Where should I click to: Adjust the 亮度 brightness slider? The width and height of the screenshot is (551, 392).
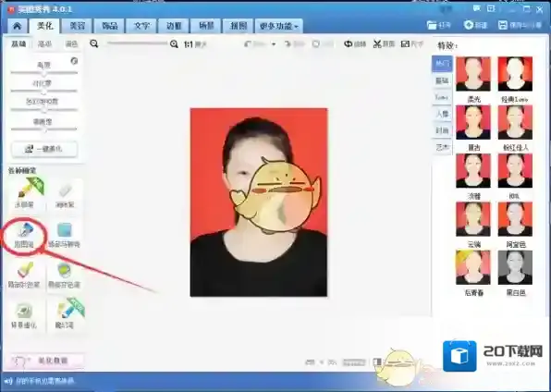(44, 73)
